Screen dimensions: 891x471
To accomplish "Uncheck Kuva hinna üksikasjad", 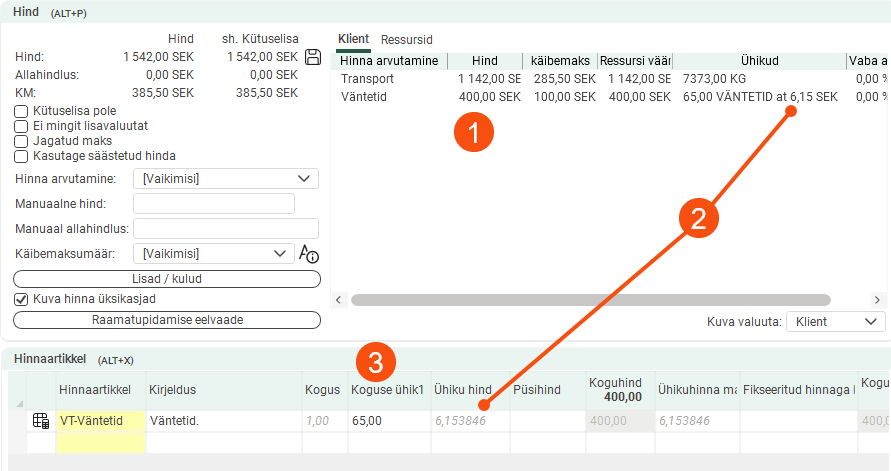I will [x=21, y=299].
